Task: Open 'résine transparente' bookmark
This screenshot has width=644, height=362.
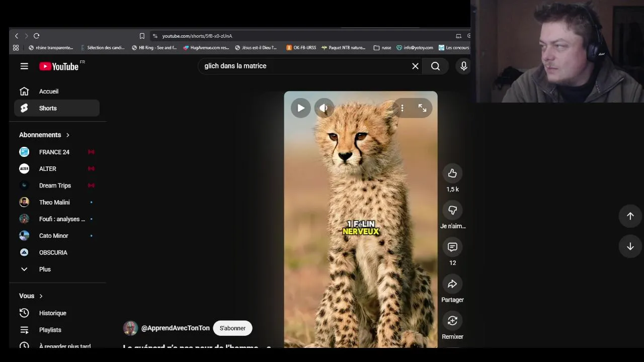Action: 51,48
